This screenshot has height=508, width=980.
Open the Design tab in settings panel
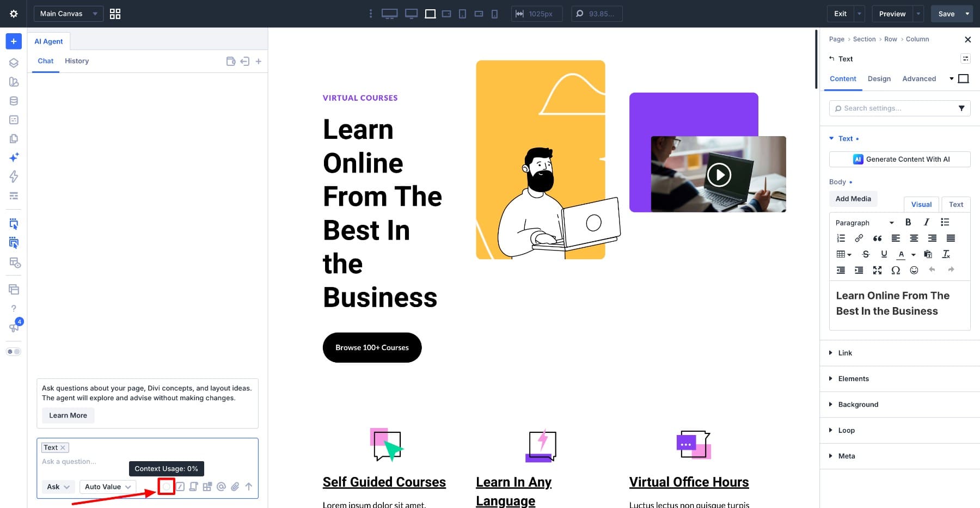pos(879,79)
